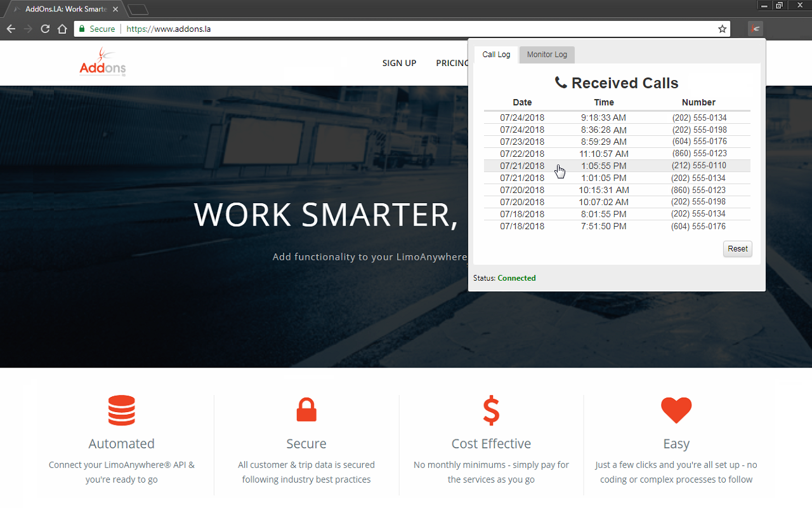Open the PRICING menu link
Screen dimensions: 812x508
coord(452,63)
